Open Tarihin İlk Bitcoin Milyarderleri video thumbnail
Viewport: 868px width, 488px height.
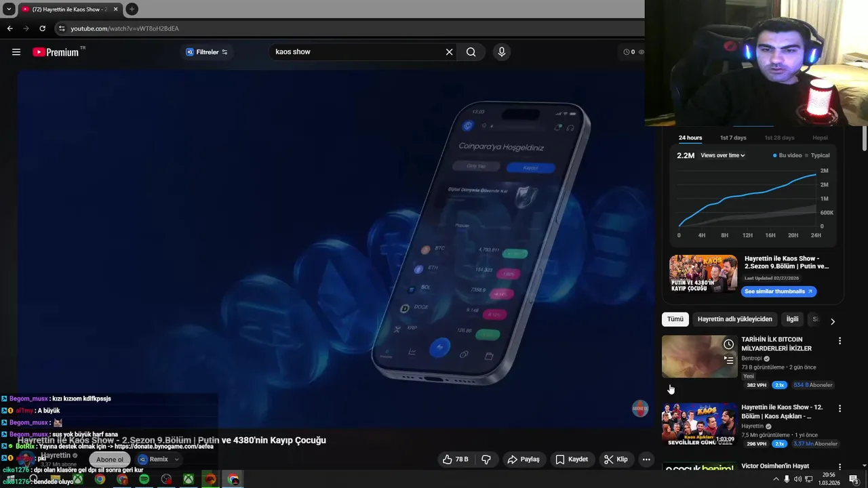tap(699, 357)
